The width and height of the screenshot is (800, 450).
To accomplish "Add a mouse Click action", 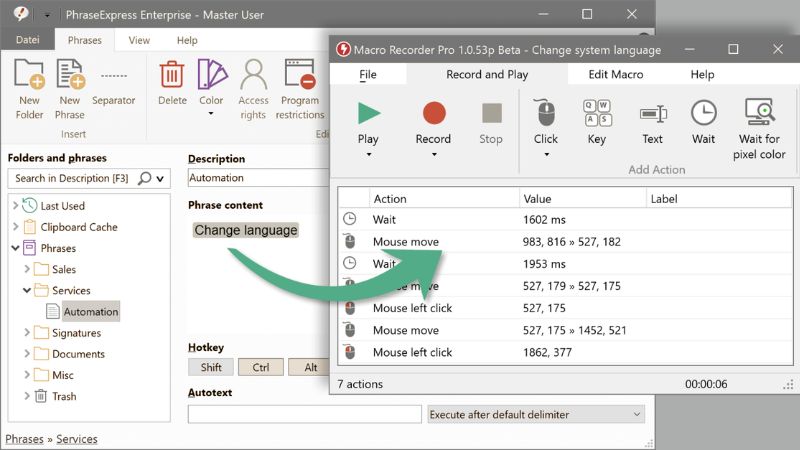I will [546, 113].
